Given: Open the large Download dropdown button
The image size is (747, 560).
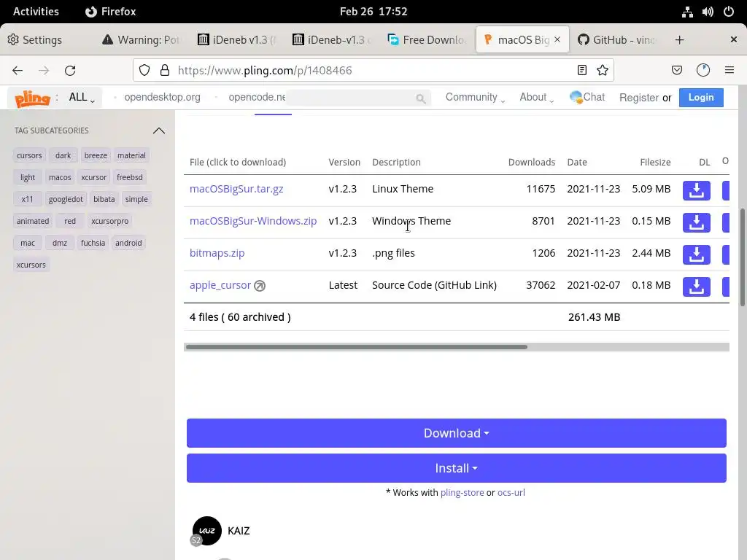Looking at the screenshot, I should click(x=457, y=433).
